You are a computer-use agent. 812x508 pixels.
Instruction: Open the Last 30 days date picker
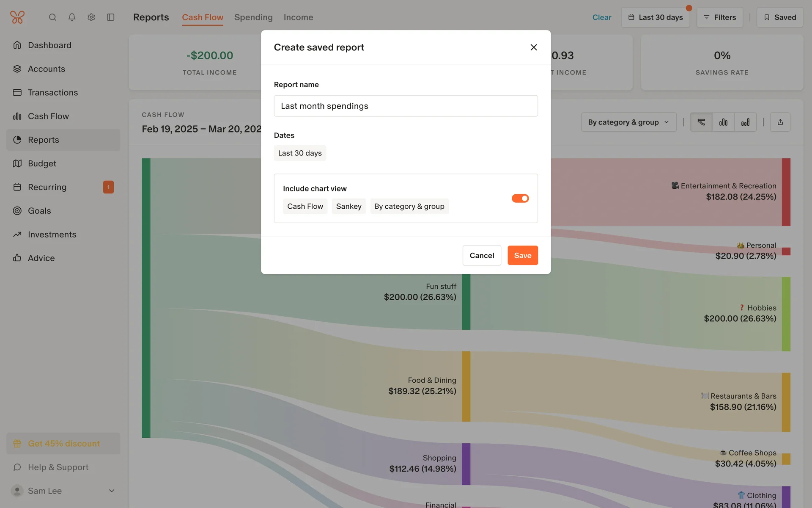click(655, 17)
